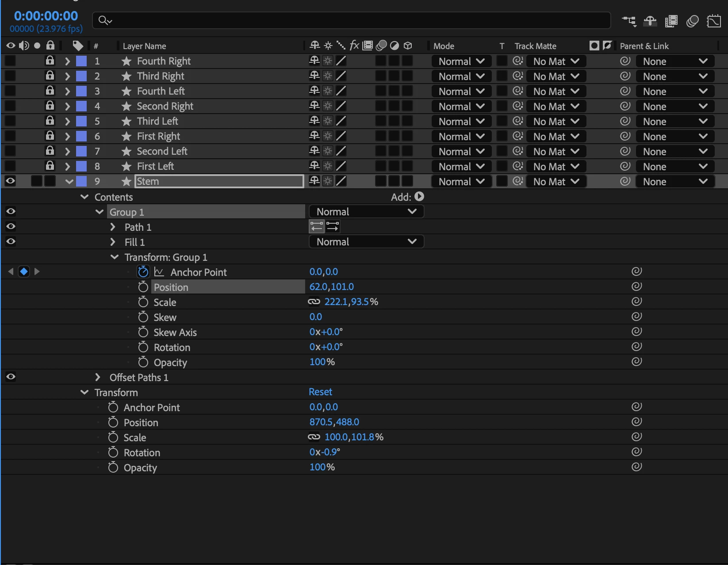Viewport: 728px width, 565px height.
Task: Click the Track Matte column header
Action: (535, 46)
